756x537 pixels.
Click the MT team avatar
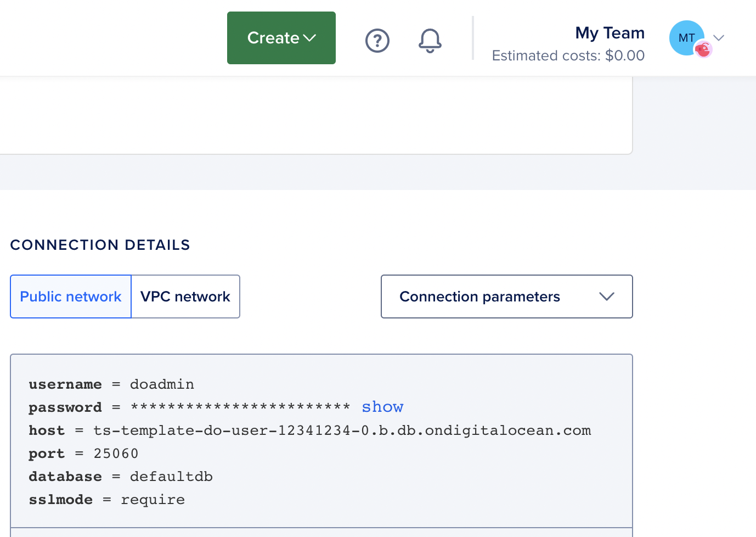click(687, 38)
